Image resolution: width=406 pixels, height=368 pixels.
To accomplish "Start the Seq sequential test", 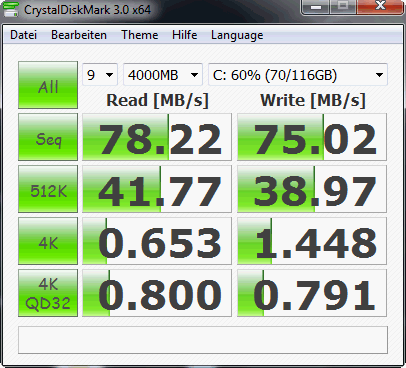I will click(x=48, y=137).
